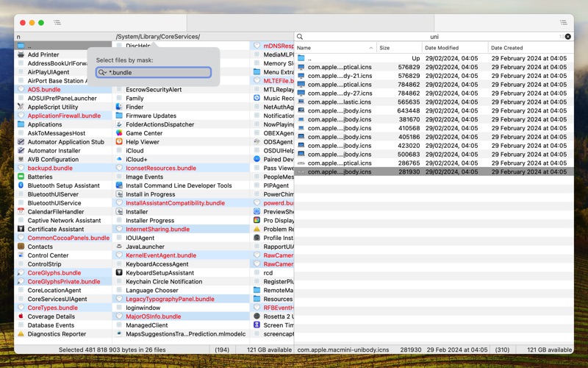Click the '(194)' item count in status bar
Screen dimensions: 588x368
coord(222,350)
